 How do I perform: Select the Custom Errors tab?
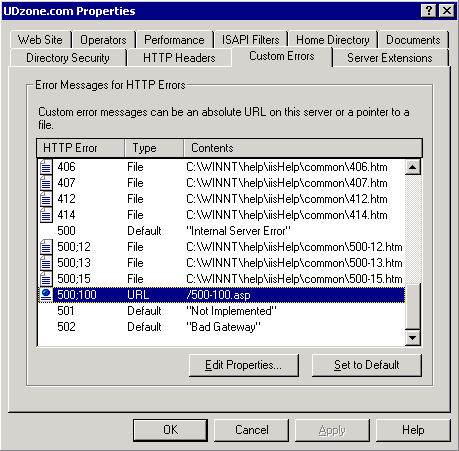tap(282, 56)
